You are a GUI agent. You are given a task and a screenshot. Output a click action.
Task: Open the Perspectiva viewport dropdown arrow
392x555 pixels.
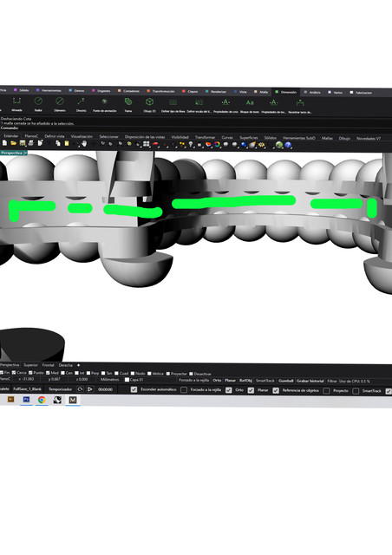point(25,153)
